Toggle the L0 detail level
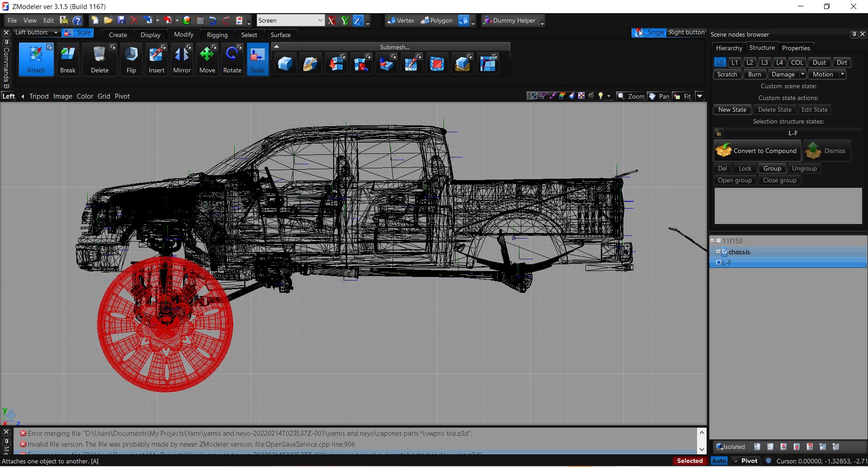The width and height of the screenshot is (868, 467). point(719,62)
